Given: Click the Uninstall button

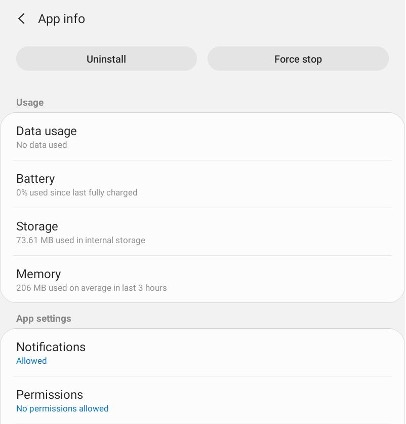Looking at the screenshot, I should pos(106,59).
